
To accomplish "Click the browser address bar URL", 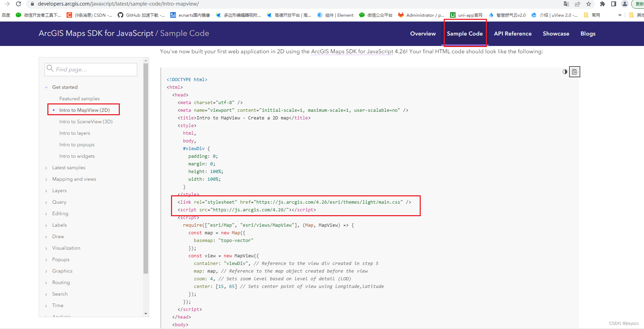I will pos(118,4).
